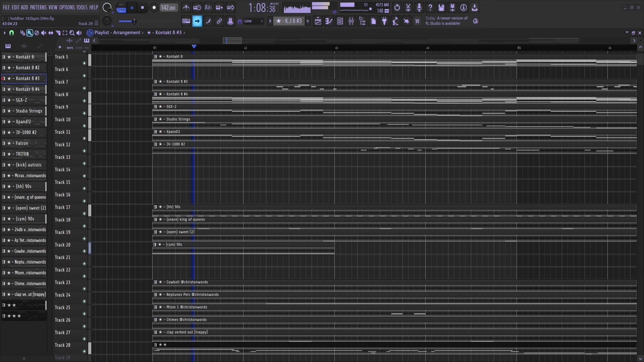
Task: Mute Track 14 with its green dot
Action: click(x=84, y=176)
